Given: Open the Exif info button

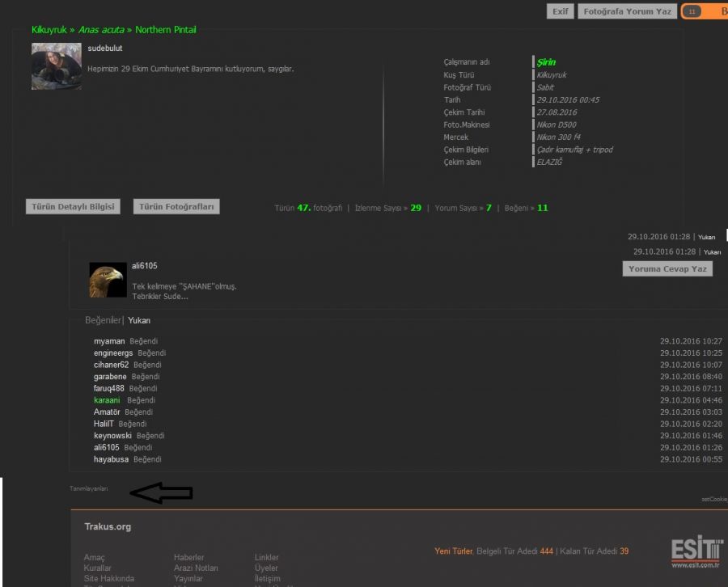Looking at the screenshot, I should 559,11.
